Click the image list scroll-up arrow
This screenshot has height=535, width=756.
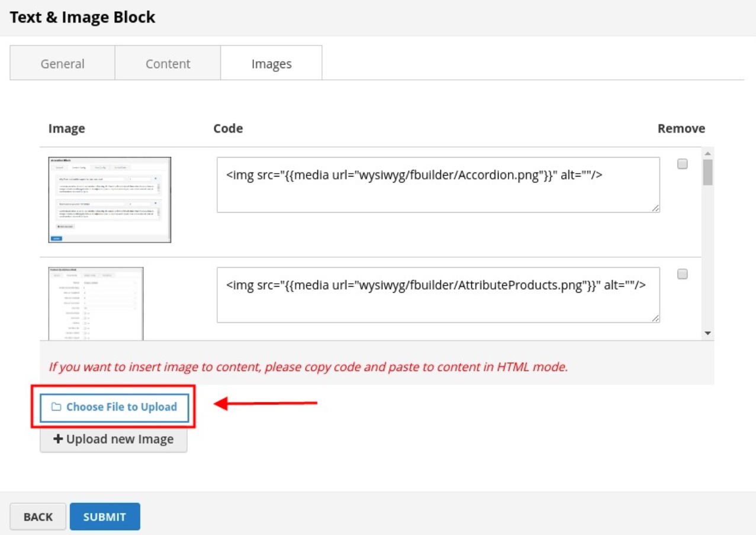(x=707, y=153)
